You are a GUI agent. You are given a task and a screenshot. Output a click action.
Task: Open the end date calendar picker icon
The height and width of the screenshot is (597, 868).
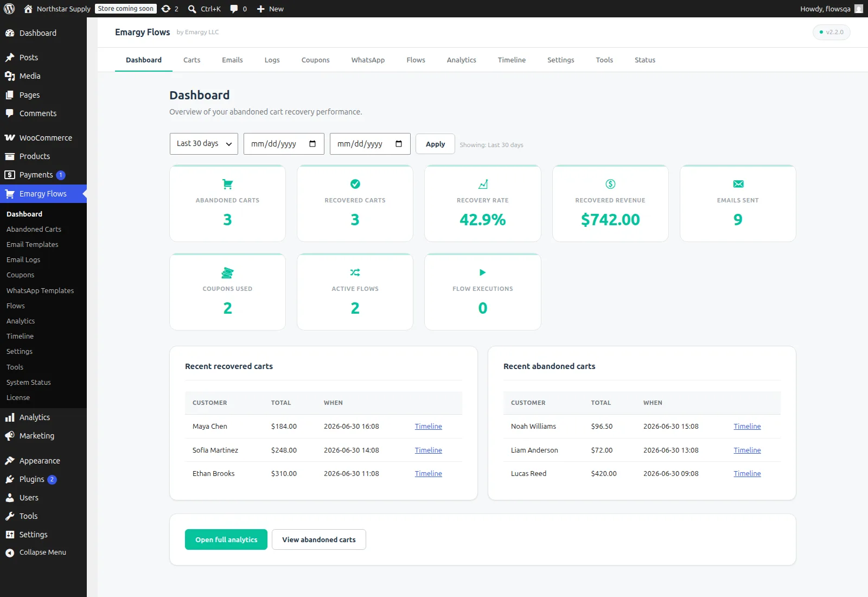coord(399,144)
